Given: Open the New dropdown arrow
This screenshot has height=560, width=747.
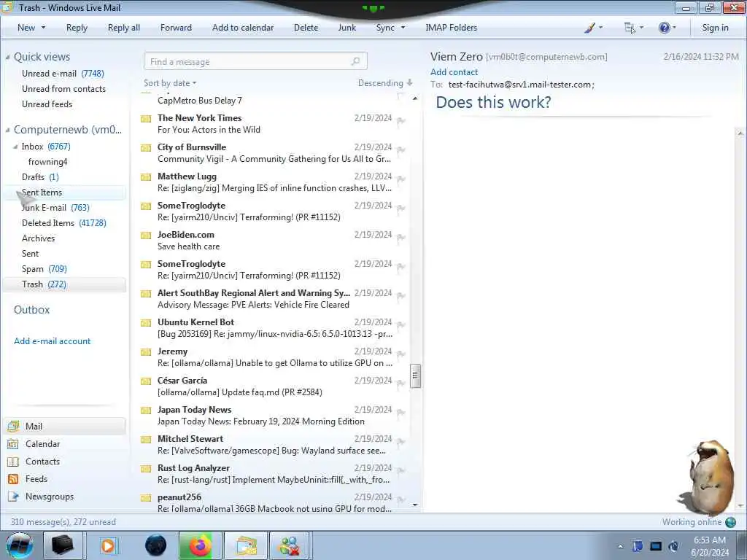Looking at the screenshot, I should point(43,28).
